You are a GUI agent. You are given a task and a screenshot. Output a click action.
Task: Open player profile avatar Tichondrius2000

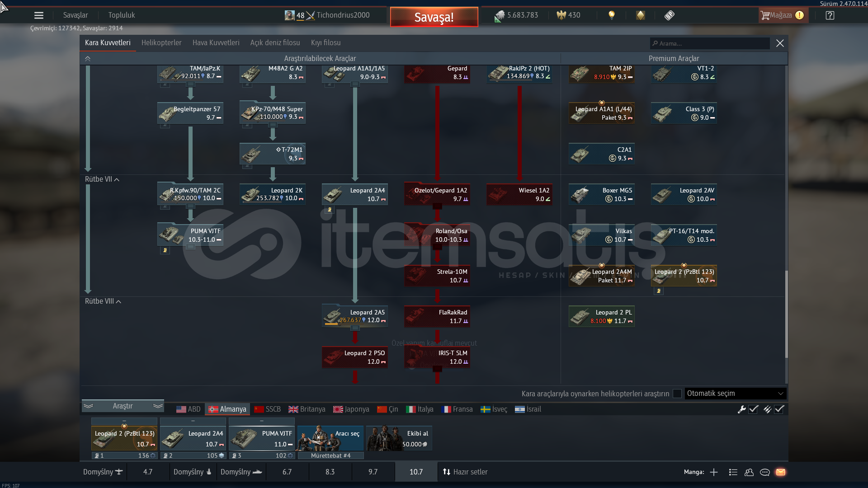tap(290, 15)
